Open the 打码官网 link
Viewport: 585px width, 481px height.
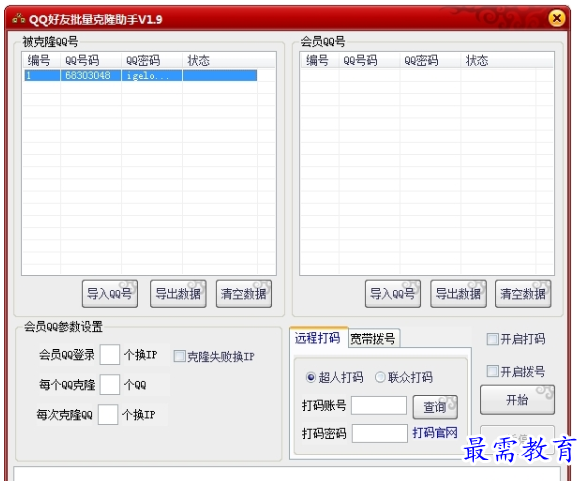tap(435, 433)
